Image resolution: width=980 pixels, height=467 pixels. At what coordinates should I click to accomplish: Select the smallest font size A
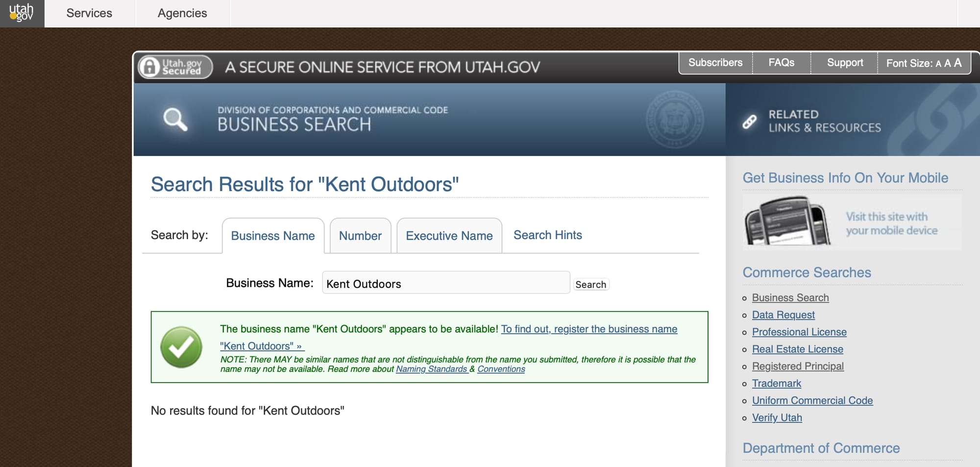tap(938, 64)
